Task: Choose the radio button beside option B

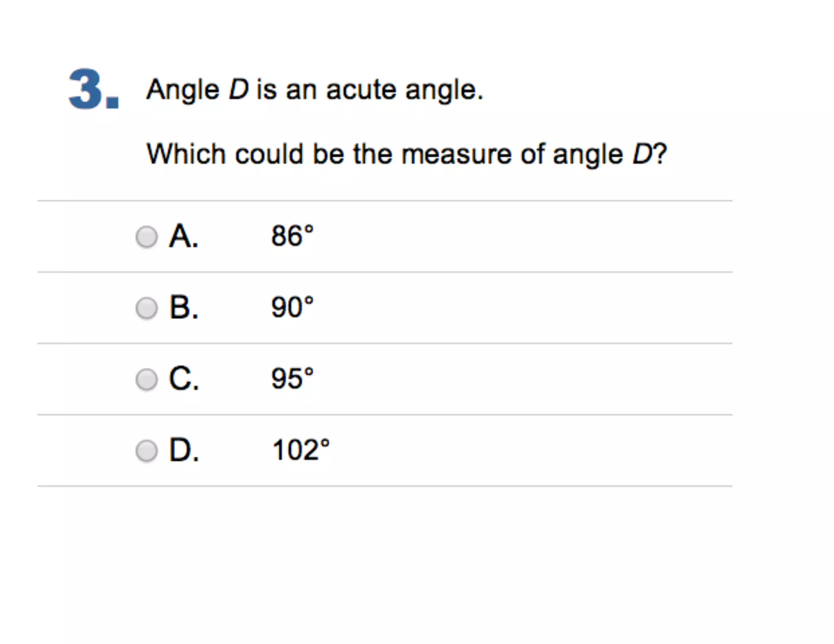Action: (x=146, y=308)
